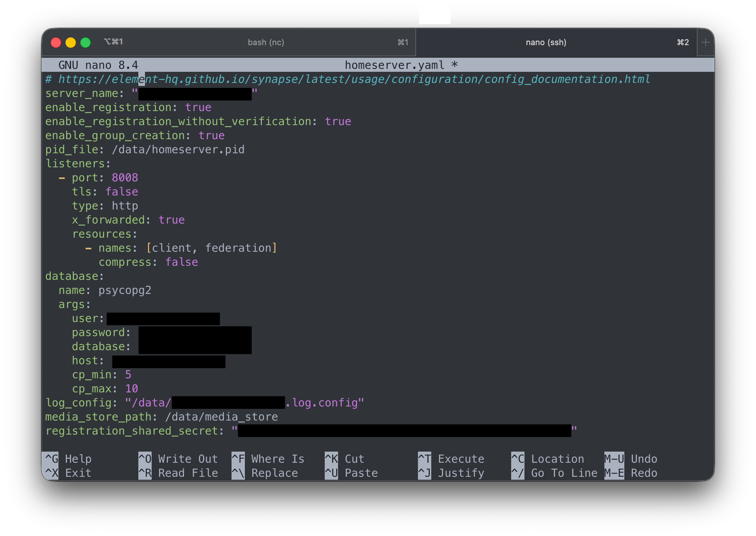Place cursor on port value 8008
The width and height of the screenshot is (756, 536).
click(x=125, y=178)
